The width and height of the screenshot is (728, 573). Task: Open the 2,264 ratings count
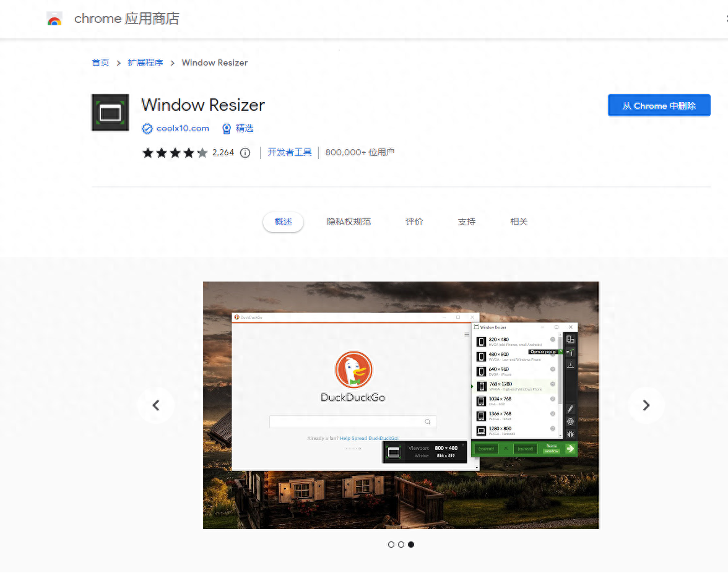point(223,153)
